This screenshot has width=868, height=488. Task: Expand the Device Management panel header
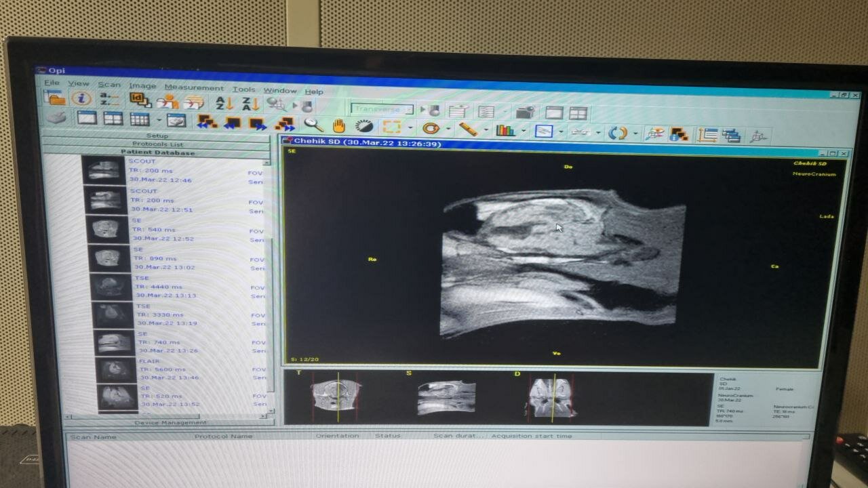point(170,422)
